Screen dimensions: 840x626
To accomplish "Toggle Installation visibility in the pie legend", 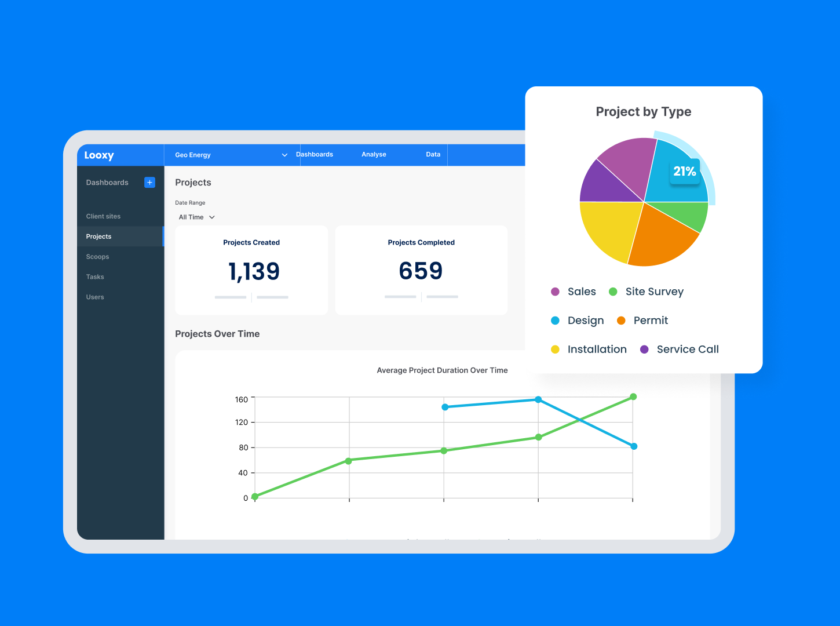I will (597, 349).
